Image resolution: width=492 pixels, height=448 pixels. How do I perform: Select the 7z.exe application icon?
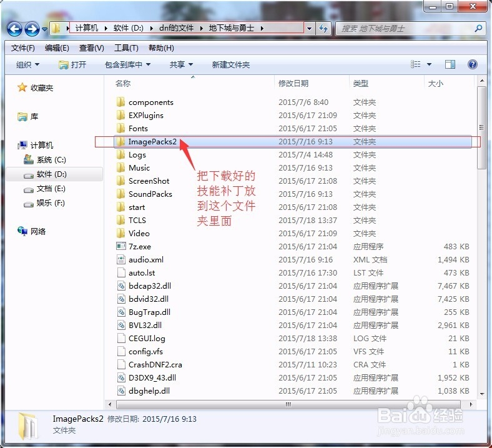(x=121, y=246)
